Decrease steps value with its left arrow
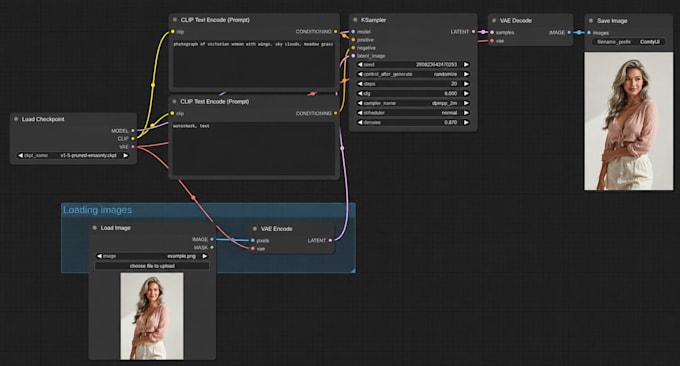680x366 pixels. pos(360,84)
